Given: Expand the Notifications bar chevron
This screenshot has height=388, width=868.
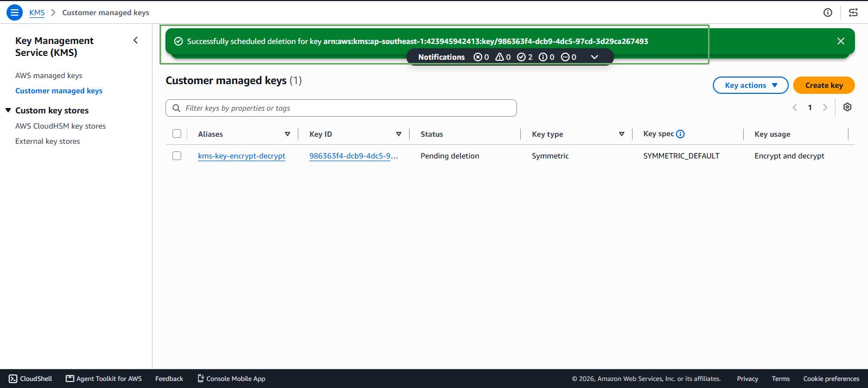Looking at the screenshot, I should coord(595,57).
